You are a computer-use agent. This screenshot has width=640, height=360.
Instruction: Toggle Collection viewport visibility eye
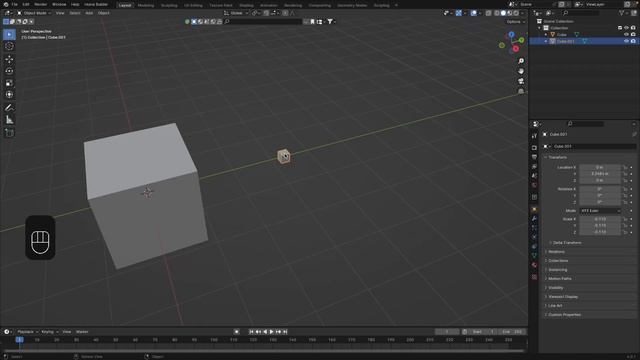[x=626, y=28]
